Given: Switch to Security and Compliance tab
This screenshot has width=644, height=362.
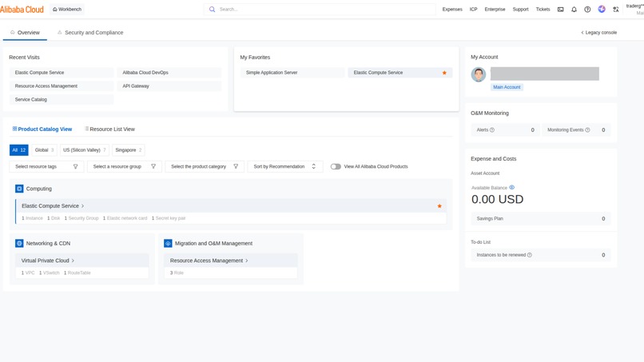Looking at the screenshot, I should tap(90, 33).
